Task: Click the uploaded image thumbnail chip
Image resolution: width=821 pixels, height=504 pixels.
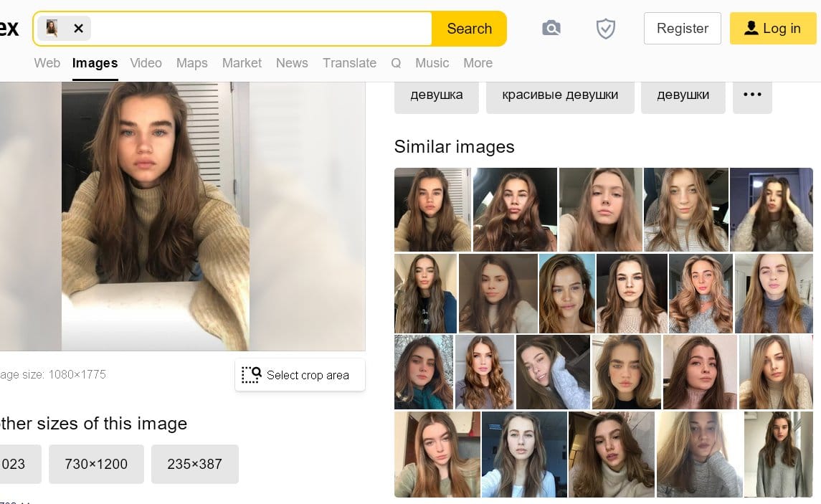Action: (52, 28)
